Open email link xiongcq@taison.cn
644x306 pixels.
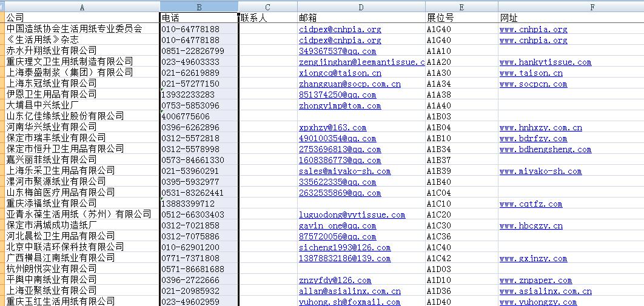340,73
